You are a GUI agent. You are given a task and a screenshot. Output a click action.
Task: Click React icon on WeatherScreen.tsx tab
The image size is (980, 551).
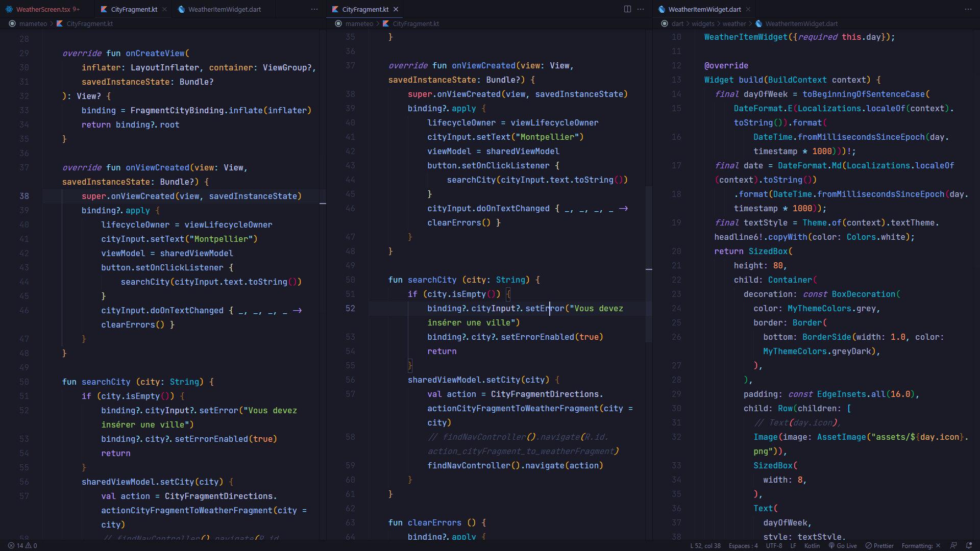pyautogui.click(x=9, y=9)
